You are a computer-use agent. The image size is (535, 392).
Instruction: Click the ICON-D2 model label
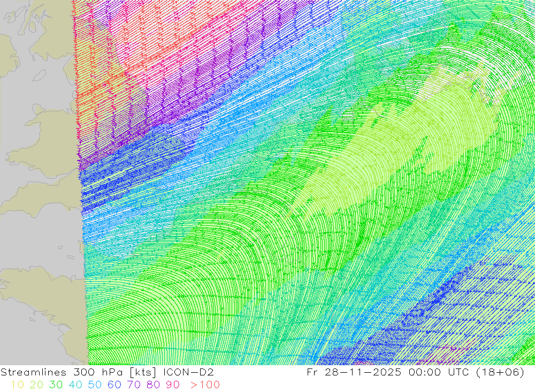pos(188,372)
